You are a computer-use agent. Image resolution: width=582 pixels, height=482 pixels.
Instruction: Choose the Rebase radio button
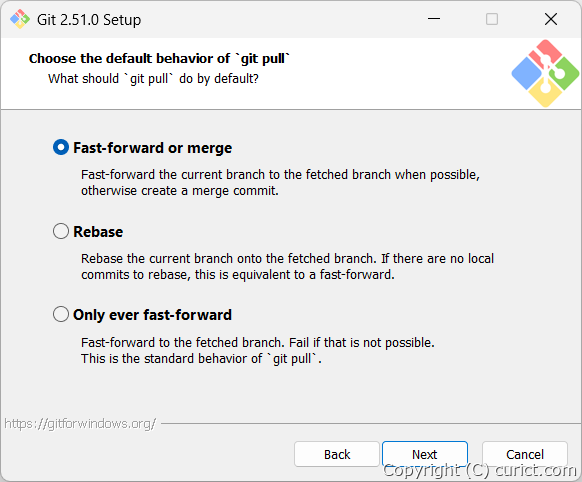(61, 231)
